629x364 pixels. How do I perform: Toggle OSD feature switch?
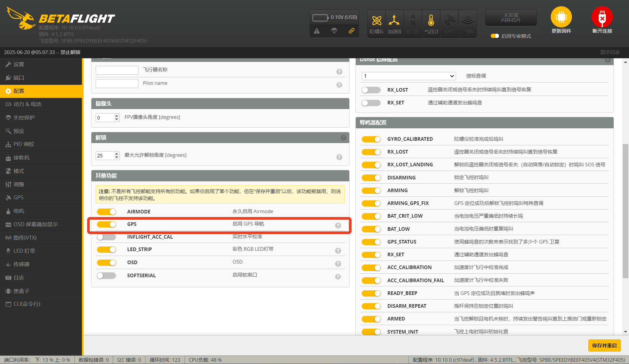pyautogui.click(x=106, y=263)
